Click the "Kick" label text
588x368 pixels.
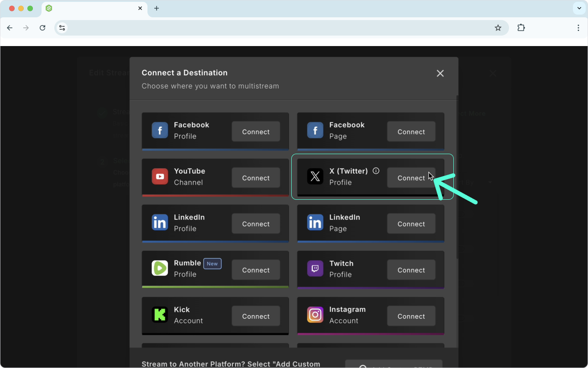tap(182, 309)
